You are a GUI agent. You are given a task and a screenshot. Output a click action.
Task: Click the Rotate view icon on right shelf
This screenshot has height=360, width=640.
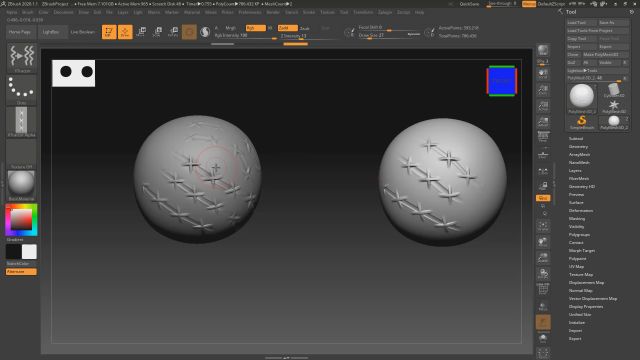point(543,273)
